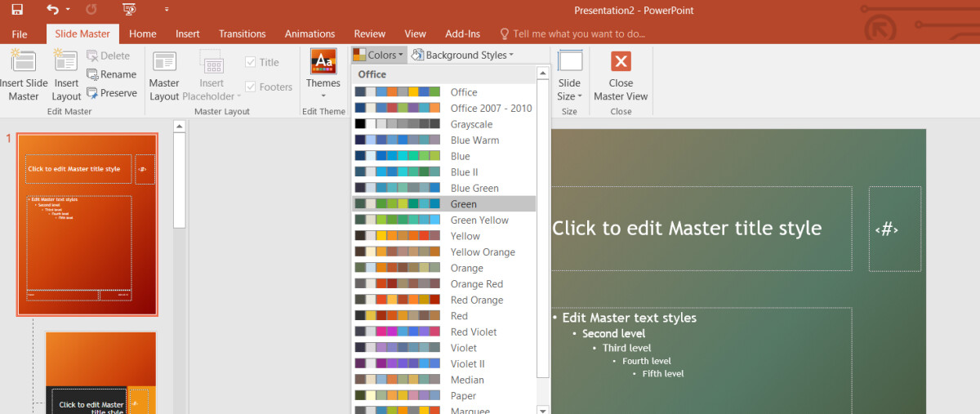The width and height of the screenshot is (980, 414).
Task: Open the Slide Size options
Action: coord(569,75)
